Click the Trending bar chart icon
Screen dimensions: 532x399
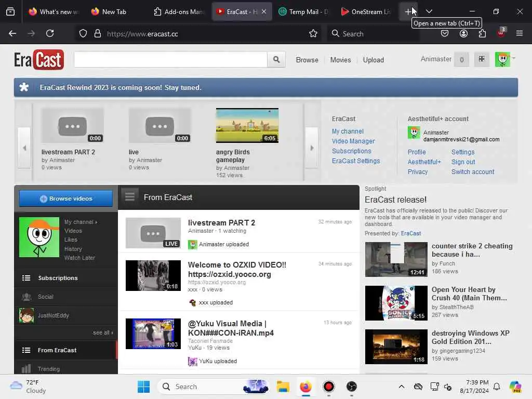point(26,368)
